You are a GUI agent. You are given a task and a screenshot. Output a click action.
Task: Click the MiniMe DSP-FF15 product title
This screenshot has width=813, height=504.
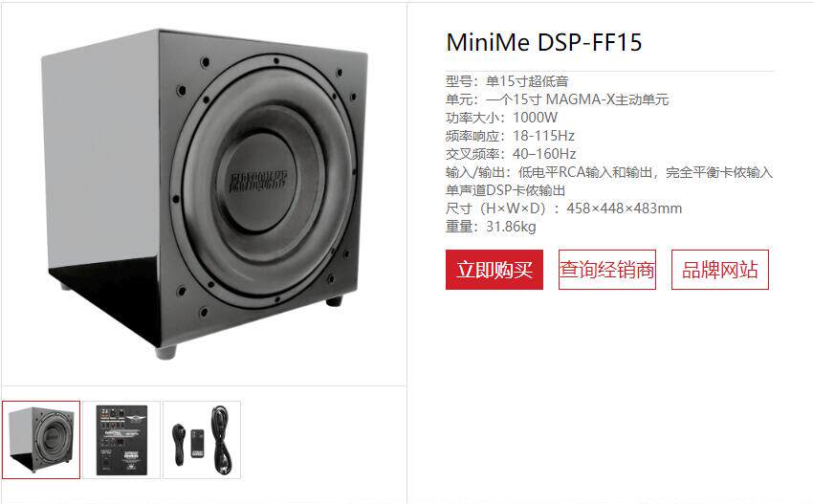(x=544, y=42)
